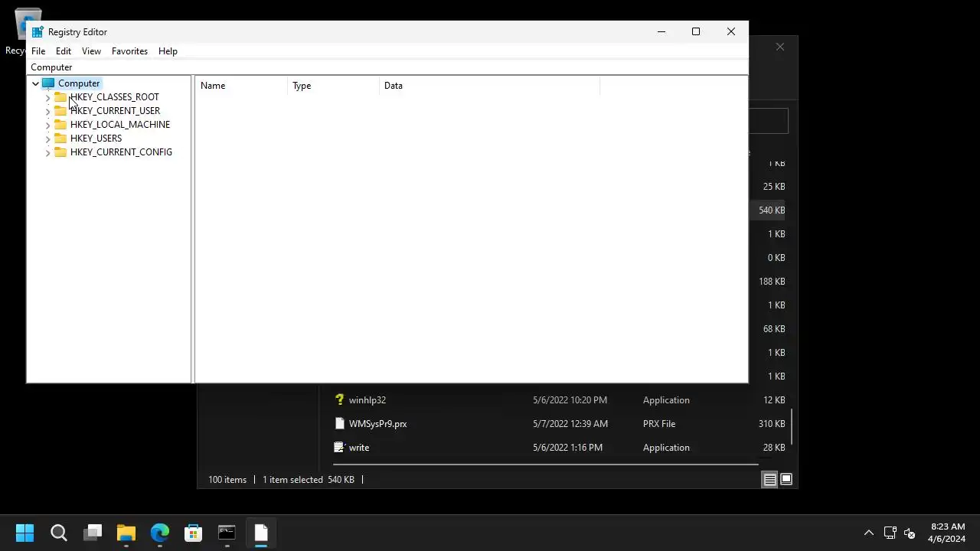Click the HKEY_CURRENT_CONFIG folder icon
Screen dimensions: 980x551
(x=60, y=152)
